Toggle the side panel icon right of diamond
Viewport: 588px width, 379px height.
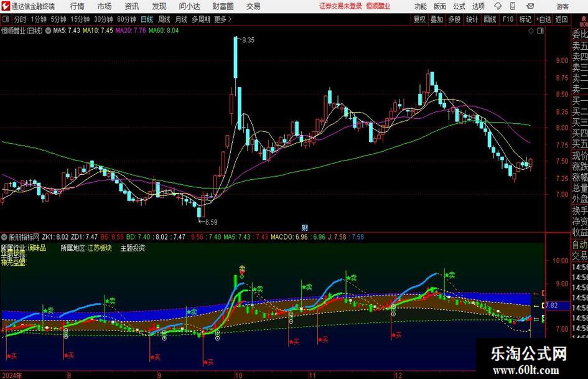[x=540, y=31]
